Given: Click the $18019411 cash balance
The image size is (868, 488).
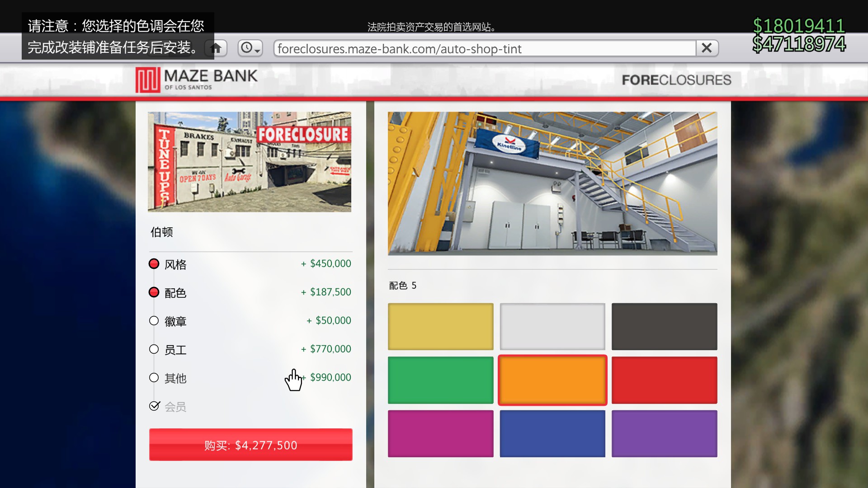Looking at the screenshot, I should pyautogui.click(x=799, y=26).
